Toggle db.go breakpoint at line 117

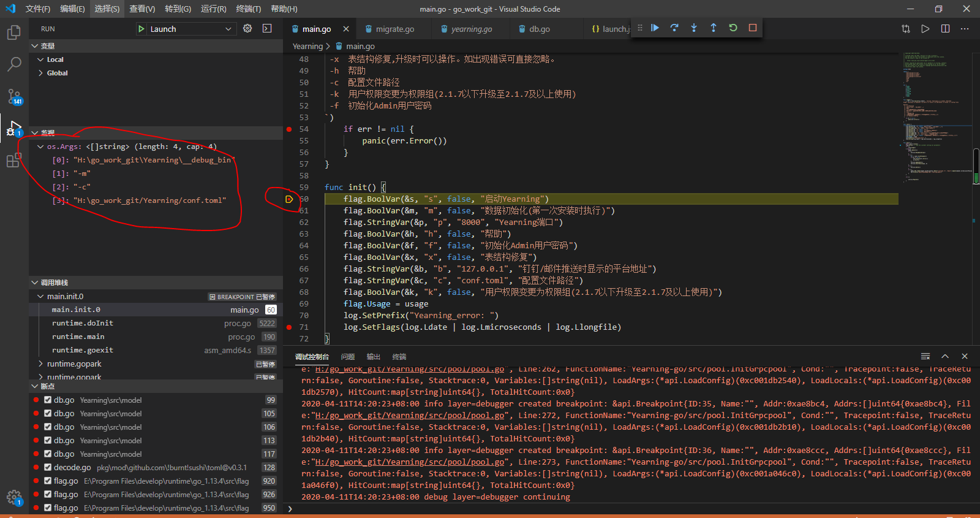click(48, 454)
